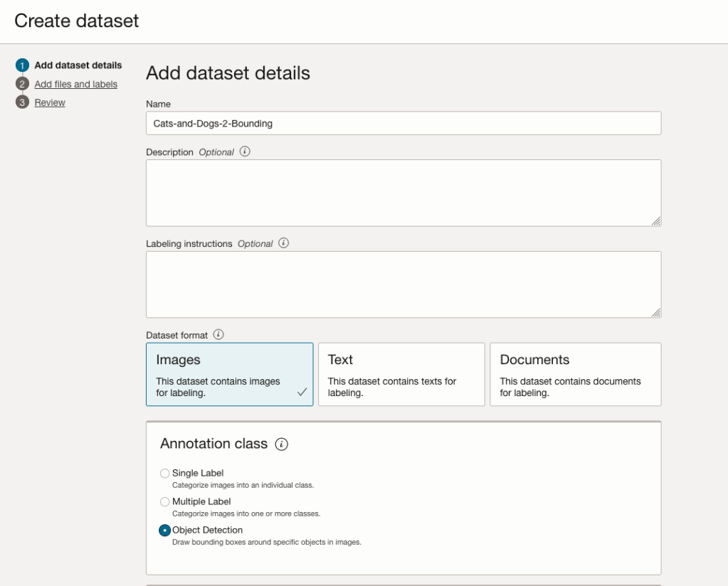Select the Multiple Label radio button
728x586 pixels.
coord(165,501)
